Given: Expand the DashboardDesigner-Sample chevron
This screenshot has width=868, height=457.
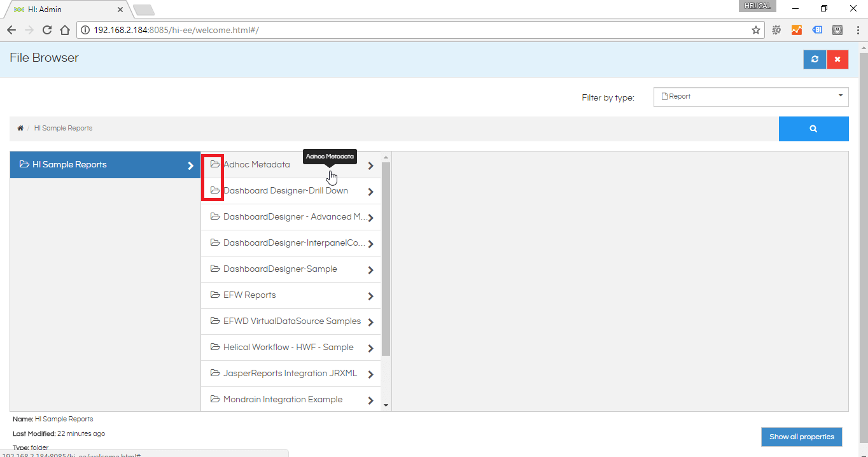Looking at the screenshot, I should coord(371,271).
